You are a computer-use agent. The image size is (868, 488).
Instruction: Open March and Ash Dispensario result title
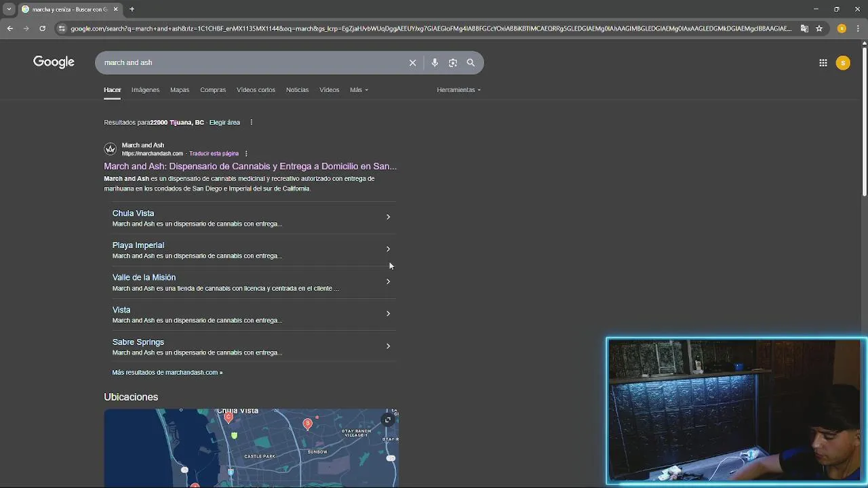point(250,166)
